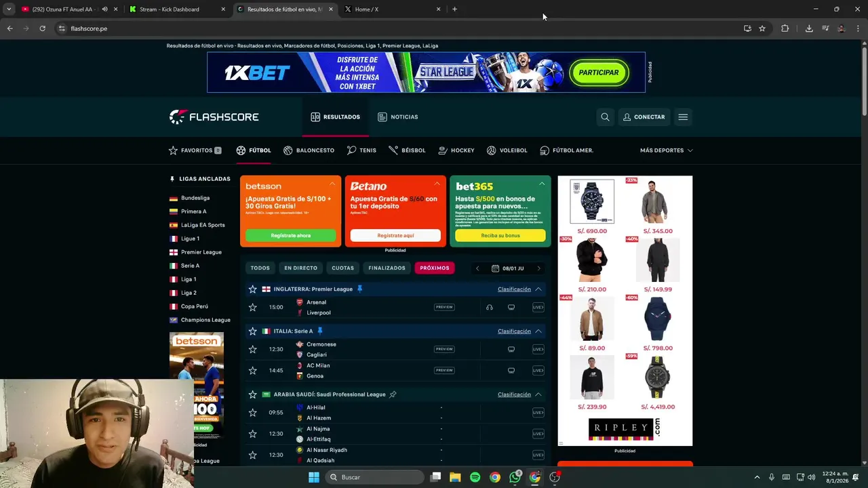Favorite the AC Milan vs Genoa match star
This screenshot has height=488, width=868.
point(253,370)
